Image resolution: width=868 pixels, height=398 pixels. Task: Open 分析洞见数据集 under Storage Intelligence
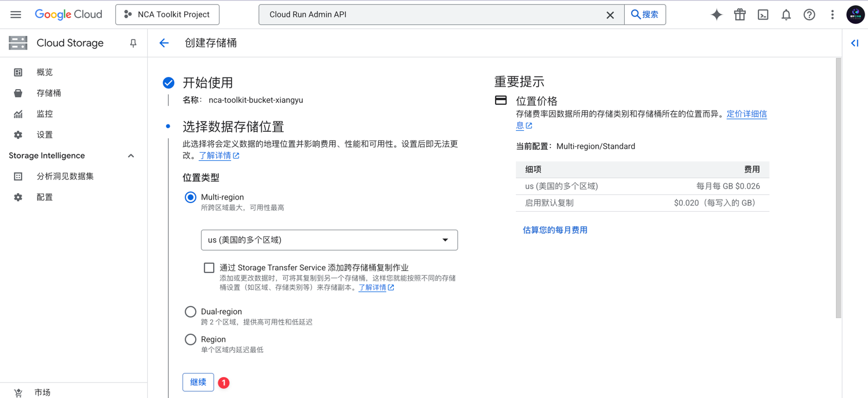(64, 176)
